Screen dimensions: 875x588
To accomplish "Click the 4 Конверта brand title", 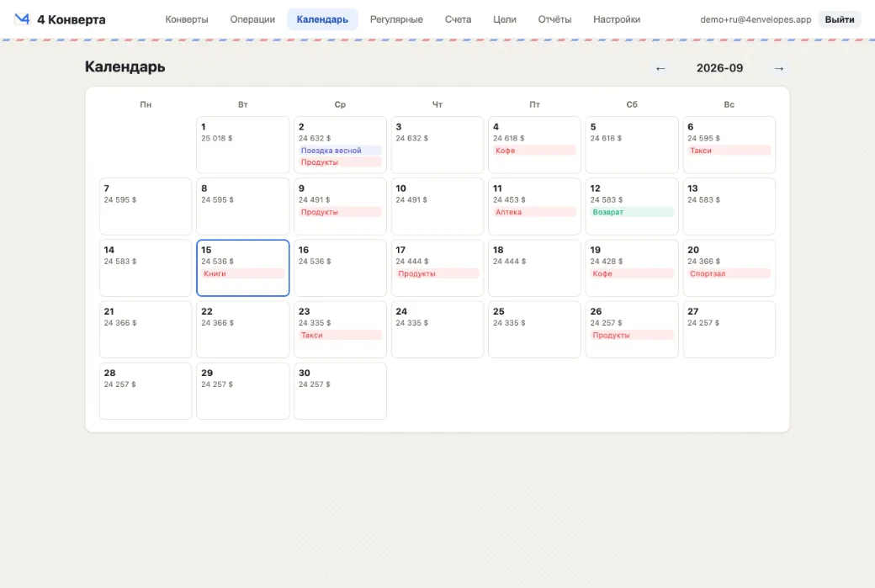I will coord(71,19).
